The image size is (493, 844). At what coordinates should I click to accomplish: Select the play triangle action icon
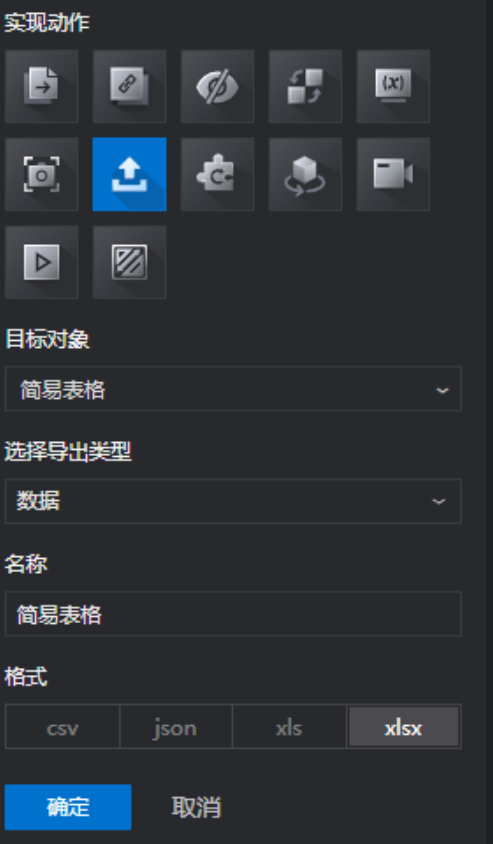[x=41, y=262]
